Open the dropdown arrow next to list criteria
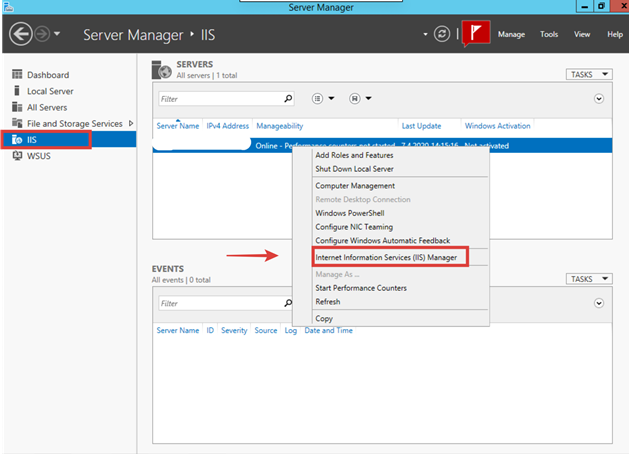This screenshot has width=629, height=454. tap(331, 98)
